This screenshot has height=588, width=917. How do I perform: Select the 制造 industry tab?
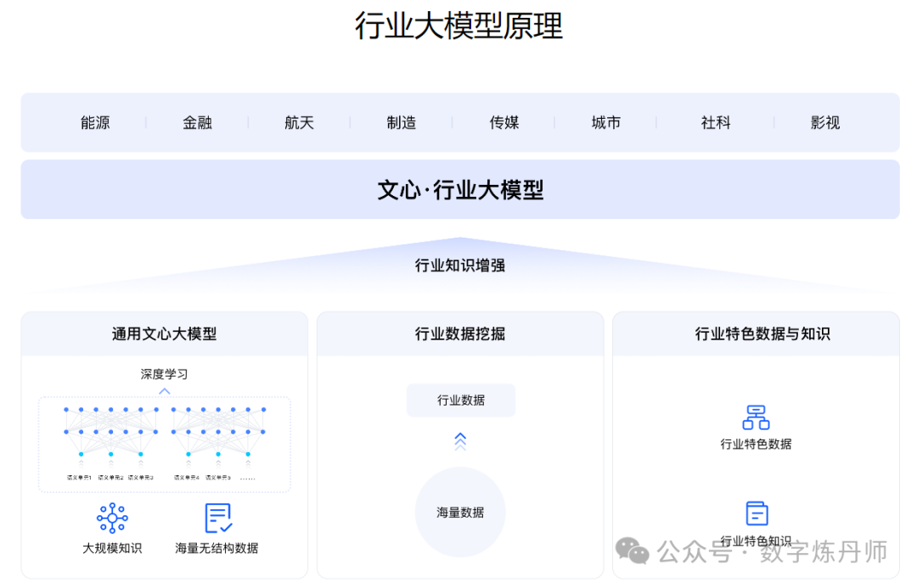coord(401,123)
